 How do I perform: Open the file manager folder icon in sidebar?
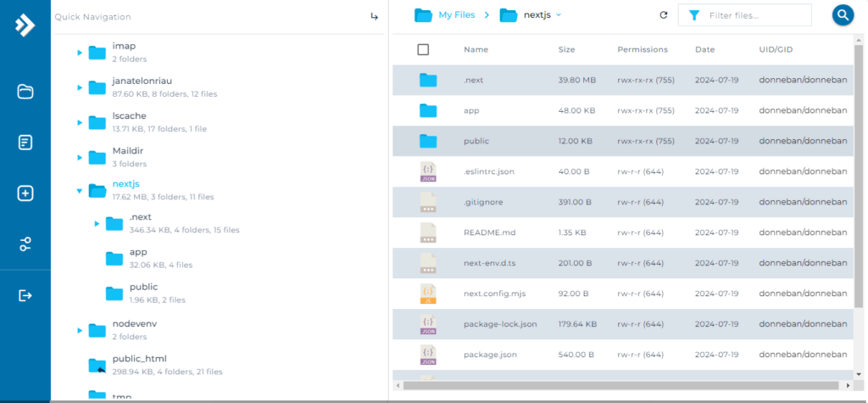25,92
